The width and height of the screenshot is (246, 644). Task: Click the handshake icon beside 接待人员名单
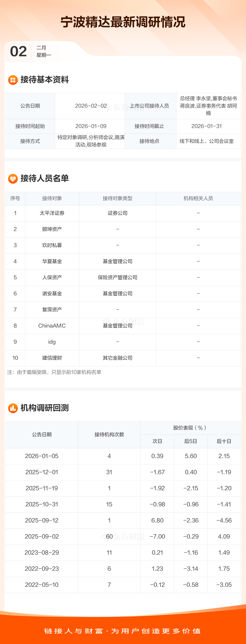pos(13,179)
